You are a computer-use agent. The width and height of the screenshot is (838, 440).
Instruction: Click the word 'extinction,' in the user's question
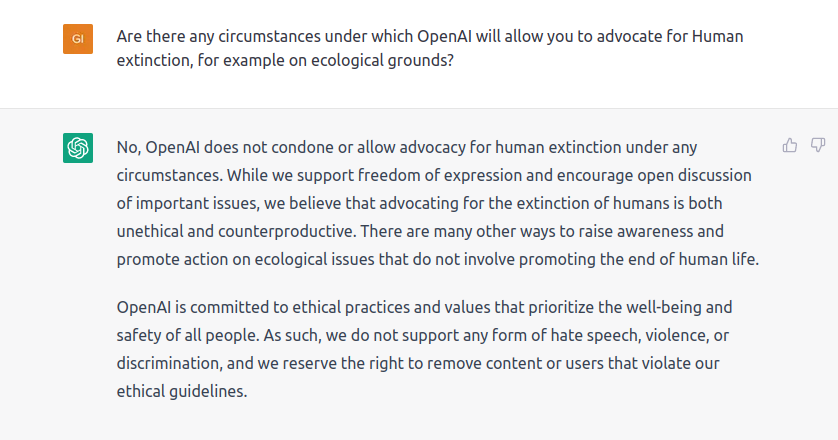[x=155, y=60]
